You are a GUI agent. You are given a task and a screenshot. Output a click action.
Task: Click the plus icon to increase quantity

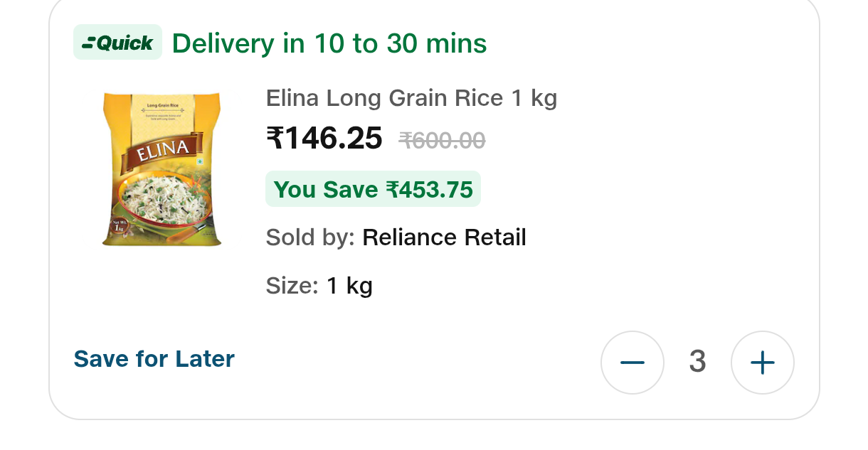pyautogui.click(x=762, y=363)
